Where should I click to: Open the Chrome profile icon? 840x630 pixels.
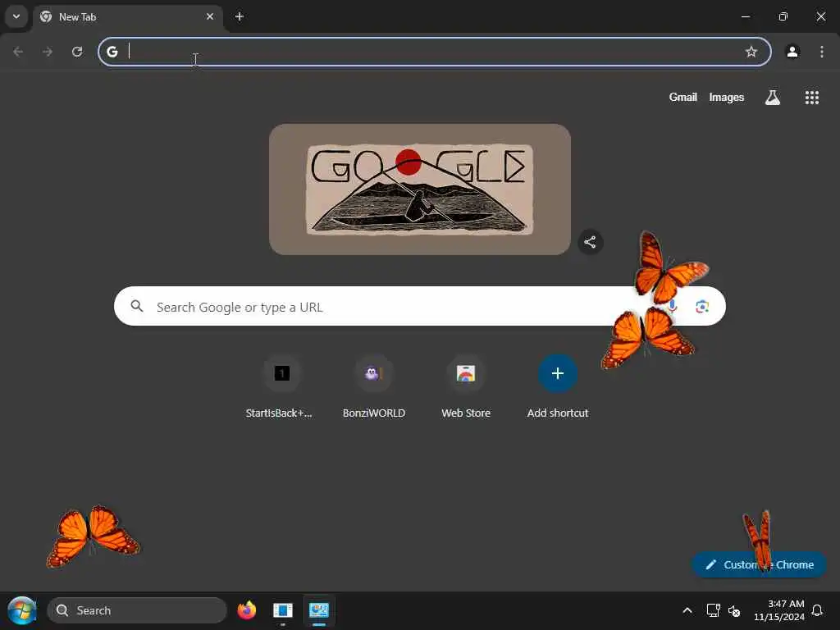(792, 52)
